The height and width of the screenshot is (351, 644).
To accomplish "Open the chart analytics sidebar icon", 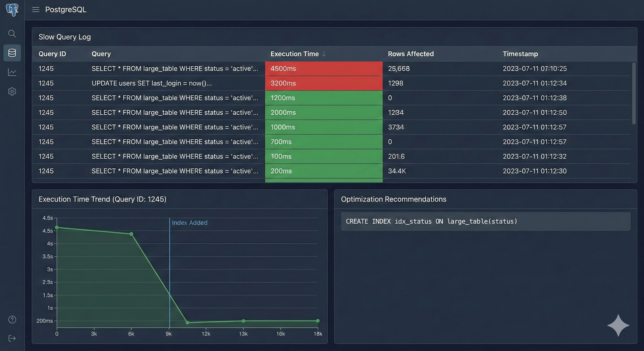I will click(x=12, y=72).
